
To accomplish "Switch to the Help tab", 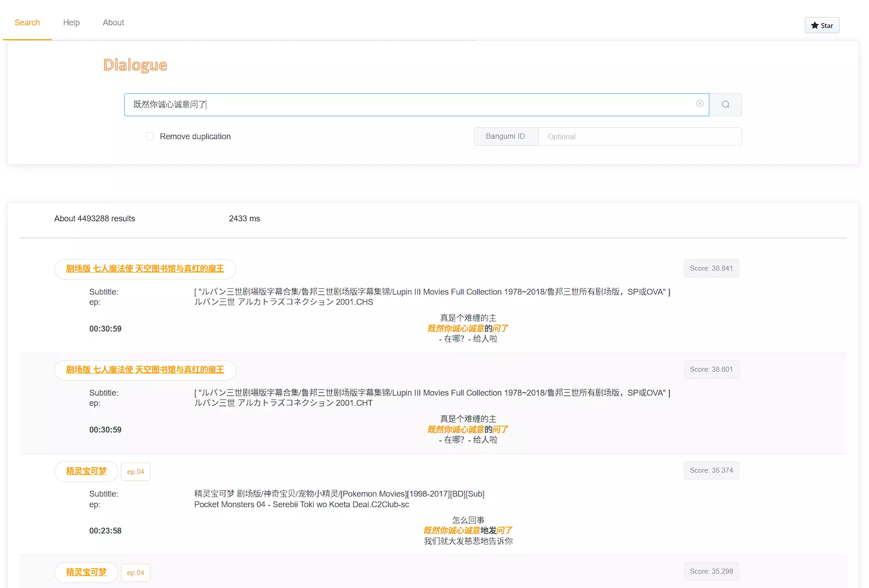I will click(71, 23).
